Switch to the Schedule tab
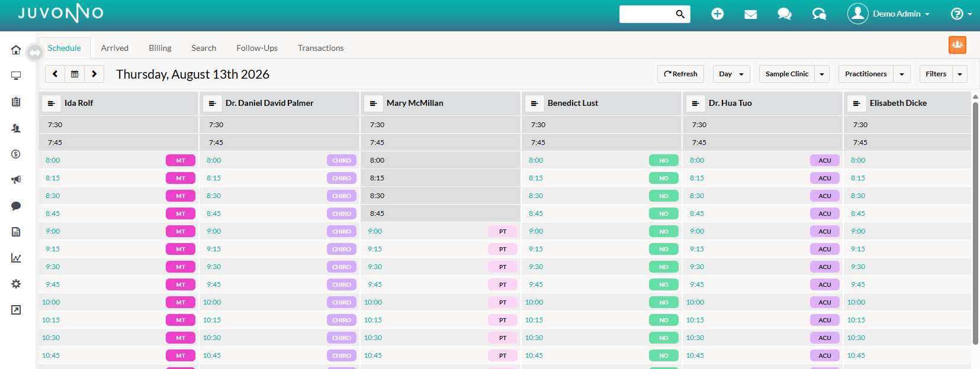The image size is (980, 369). (x=65, y=48)
